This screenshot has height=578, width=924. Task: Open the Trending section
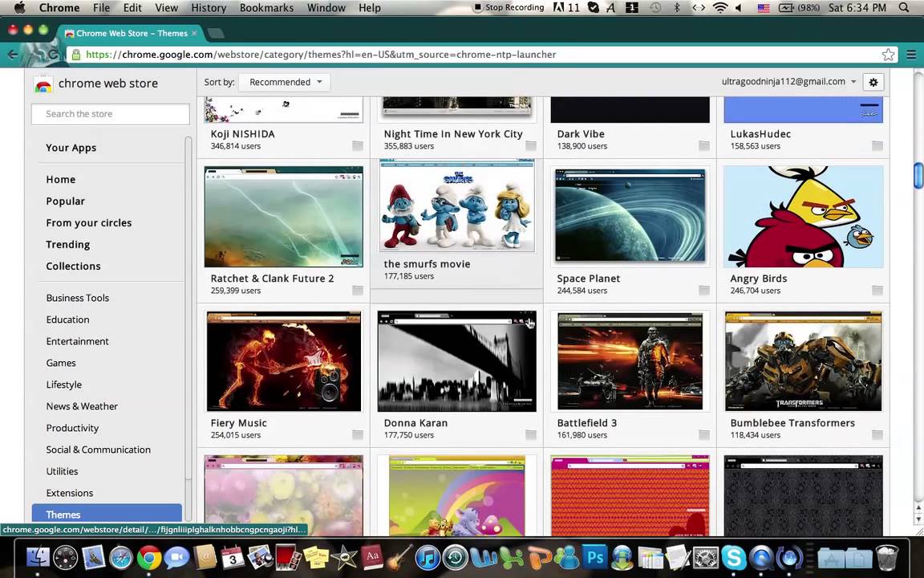67,245
